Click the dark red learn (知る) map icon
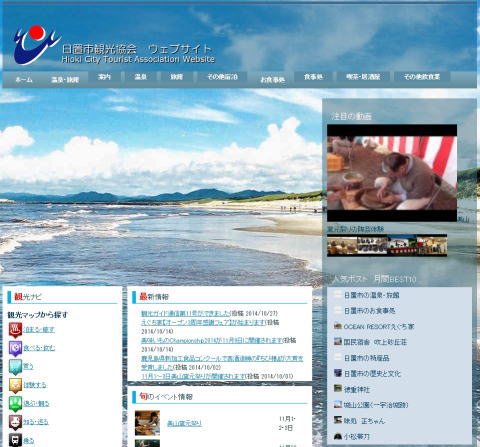Viewport: 480px width, 447px height. click(x=15, y=422)
